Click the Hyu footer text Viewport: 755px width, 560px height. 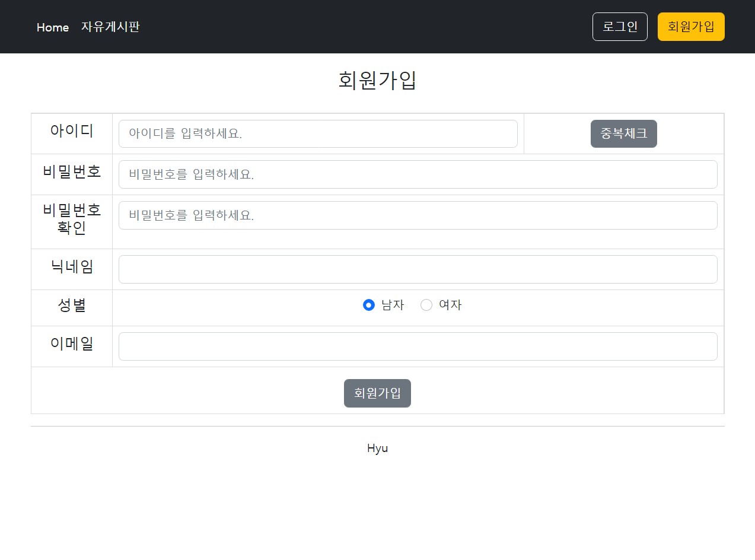point(377,448)
